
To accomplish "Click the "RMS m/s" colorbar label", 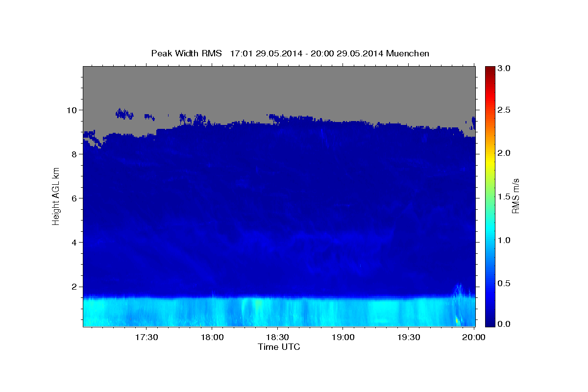I will coord(515,196).
